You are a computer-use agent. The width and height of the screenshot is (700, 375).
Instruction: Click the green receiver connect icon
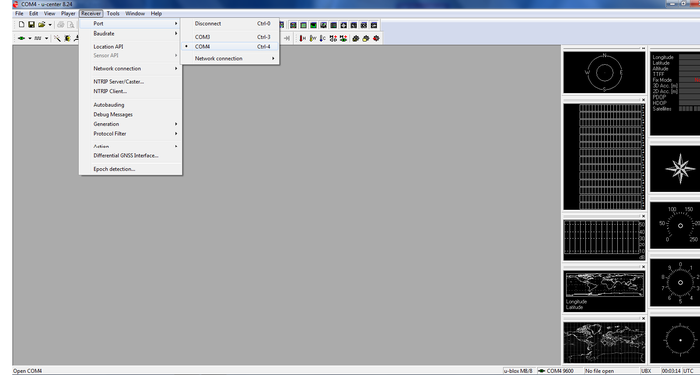pos(21,38)
